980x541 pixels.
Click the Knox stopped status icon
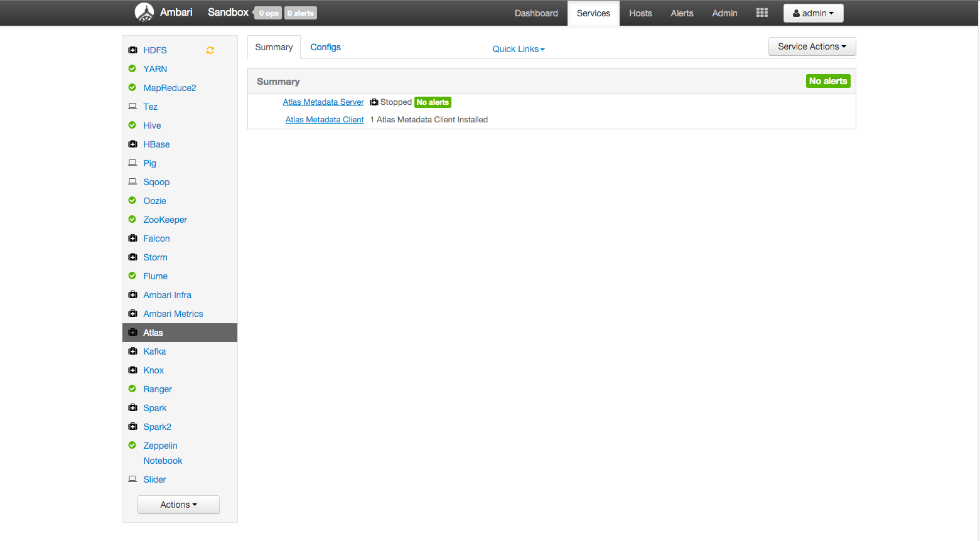(132, 370)
